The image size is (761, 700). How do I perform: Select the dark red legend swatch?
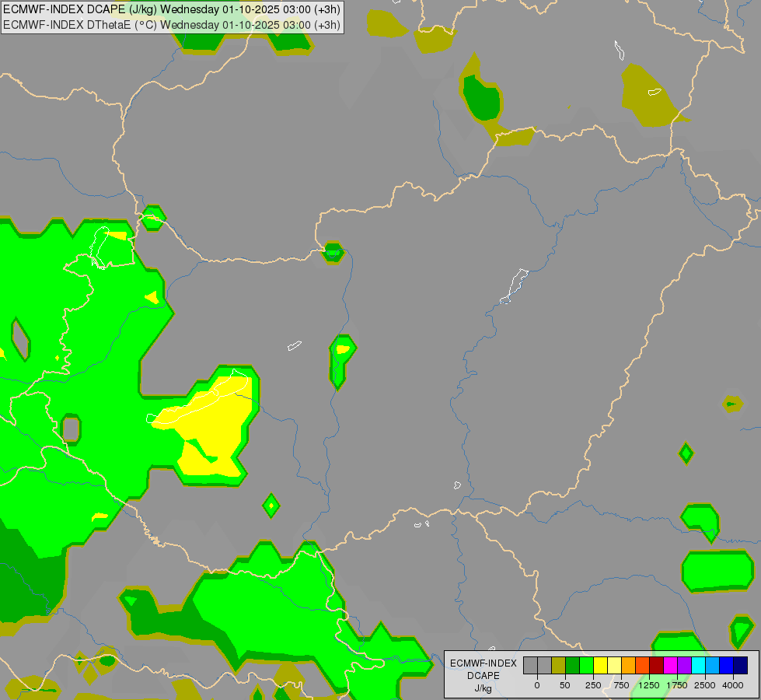point(657,666)
